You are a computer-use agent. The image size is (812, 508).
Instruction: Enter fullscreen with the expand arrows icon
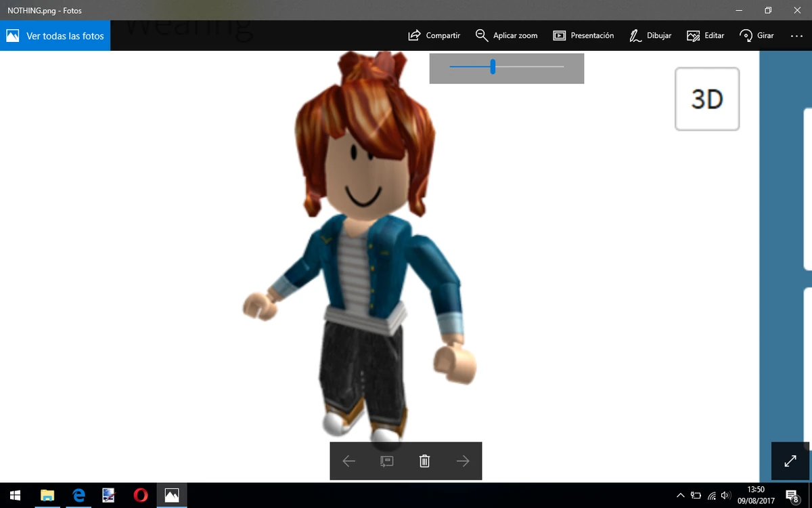point(790,461)
